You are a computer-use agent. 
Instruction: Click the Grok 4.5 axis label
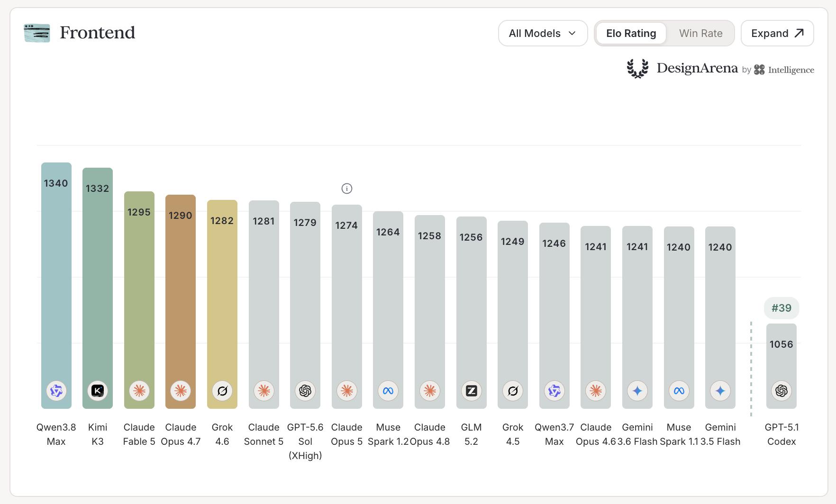pyautogui.click(x=513, y=434)
